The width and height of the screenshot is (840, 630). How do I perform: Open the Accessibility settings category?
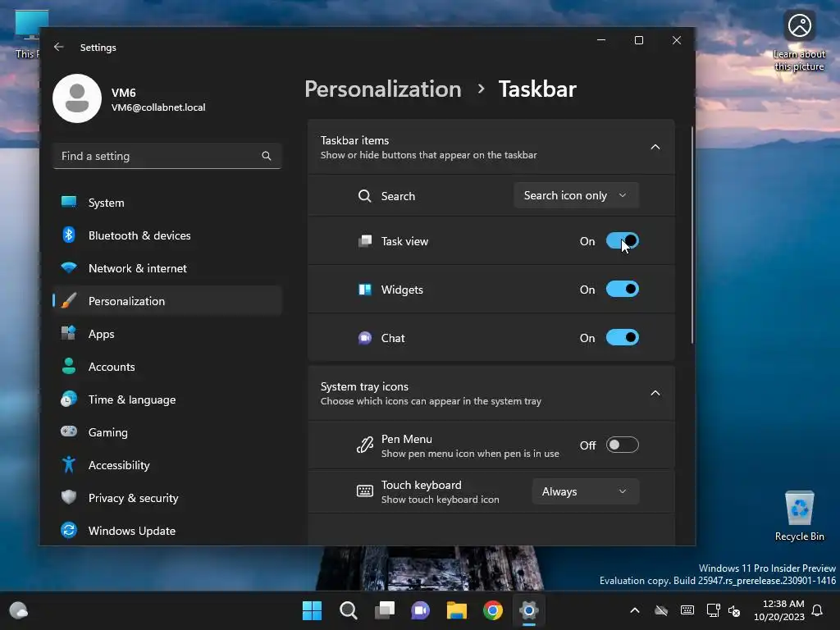click(167, 465)
